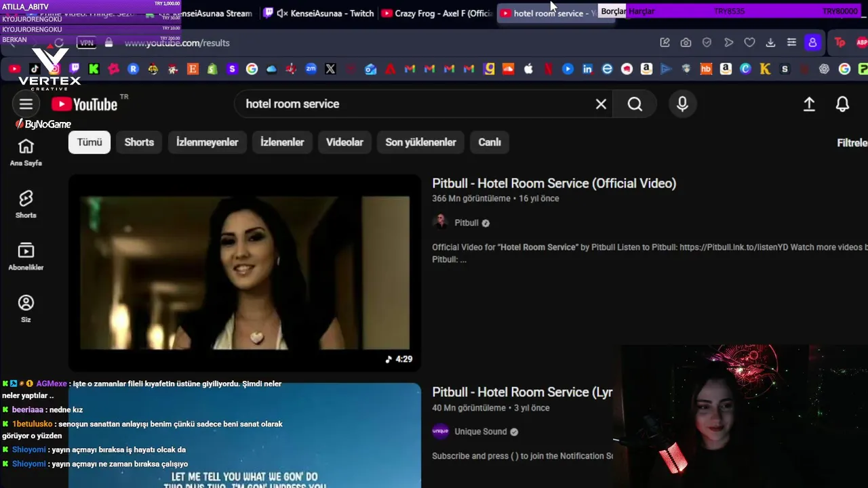The width and height of the screenshot is (868, 488).
Task: Open the Apple bookmark icon
Action: [528, 68]
